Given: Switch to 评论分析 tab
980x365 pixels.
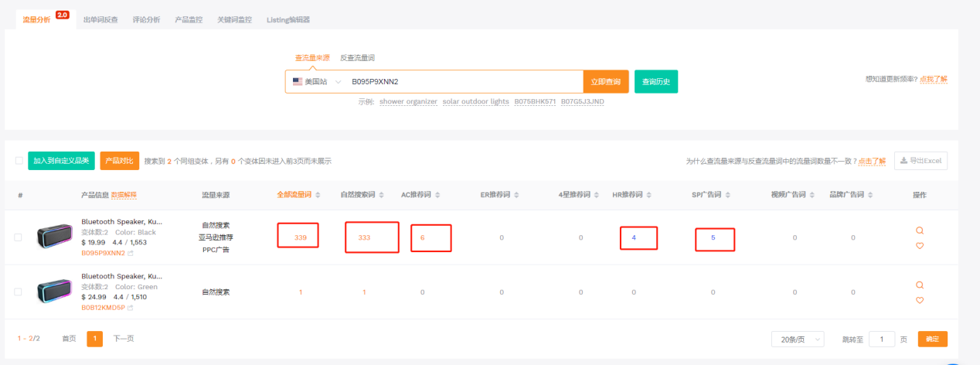Looking at the screenshot, I should click(x=146, y=19).
